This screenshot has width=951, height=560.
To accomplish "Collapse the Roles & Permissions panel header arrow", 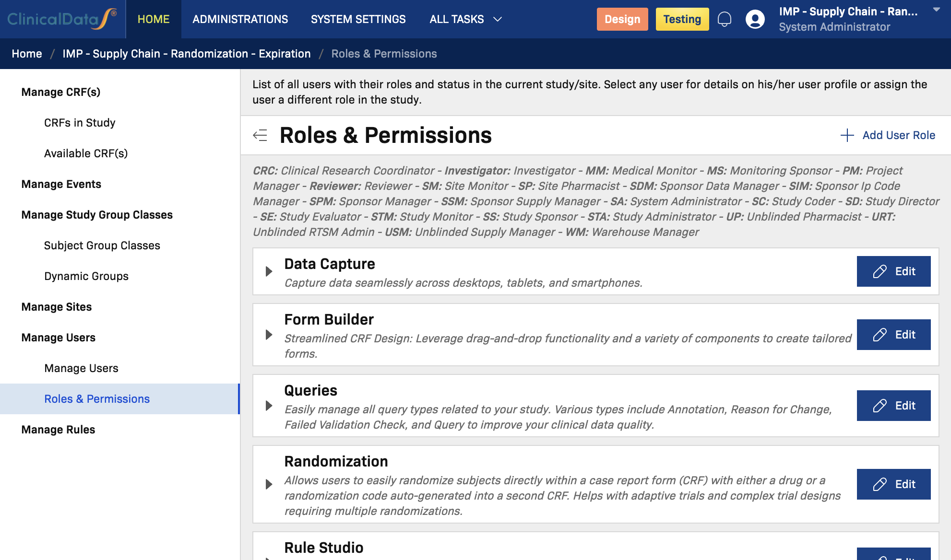I will pyautogui.click(x=261, y=135).
